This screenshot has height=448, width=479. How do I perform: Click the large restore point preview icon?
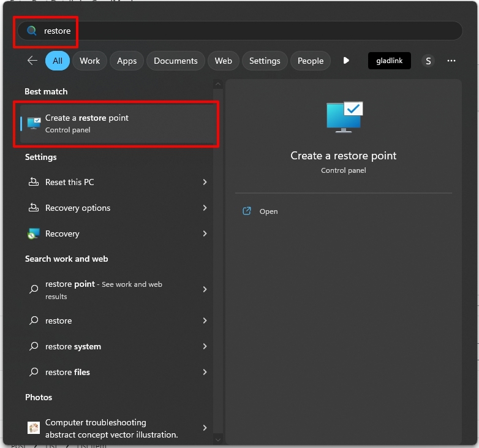click(x=344, y=117)
